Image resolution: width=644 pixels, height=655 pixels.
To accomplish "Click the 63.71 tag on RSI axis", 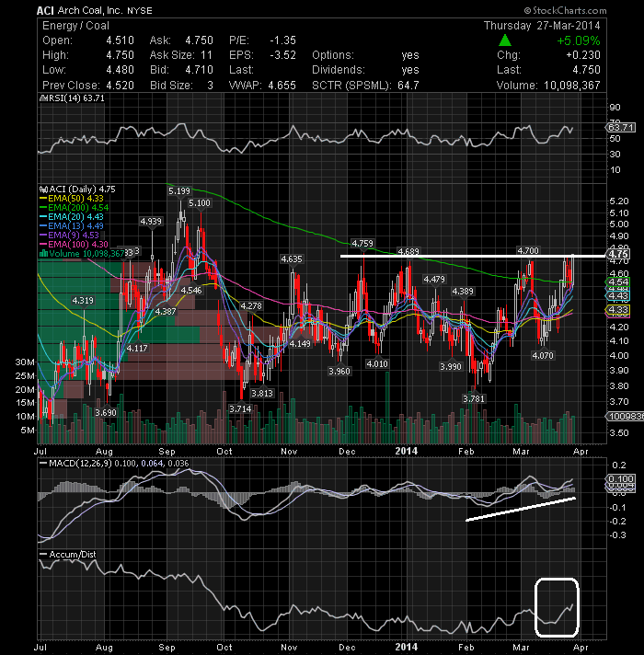I will click(x=621, y=127).
